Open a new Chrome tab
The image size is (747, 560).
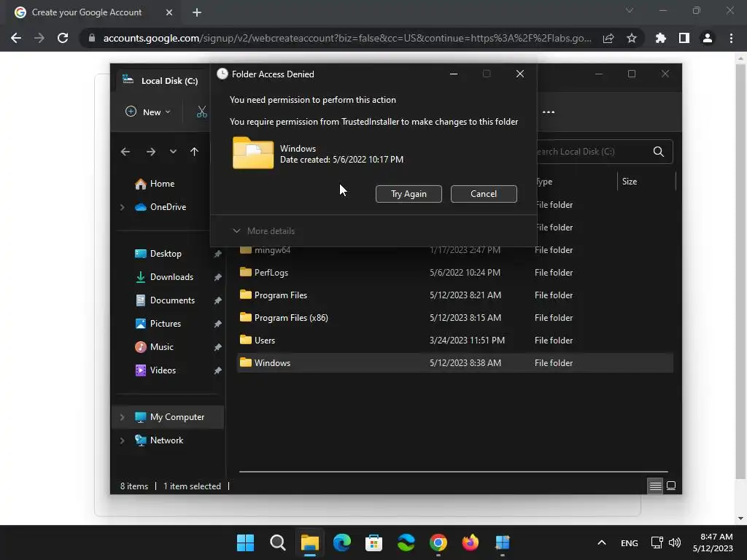coord(197,12)
